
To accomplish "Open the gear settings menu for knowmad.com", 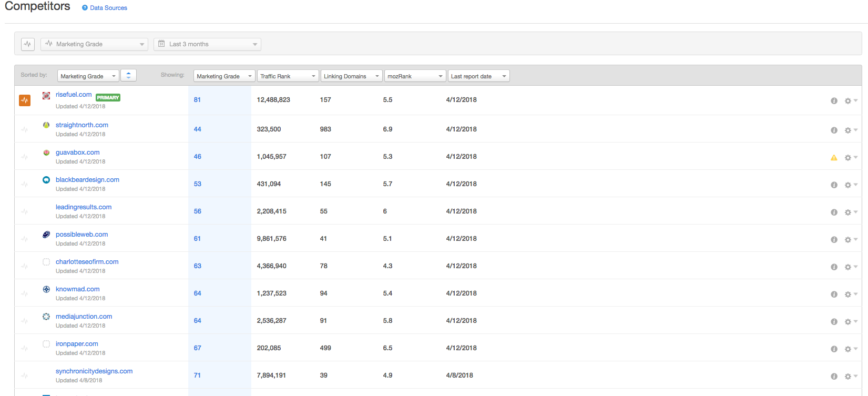I will click(851, 295).
